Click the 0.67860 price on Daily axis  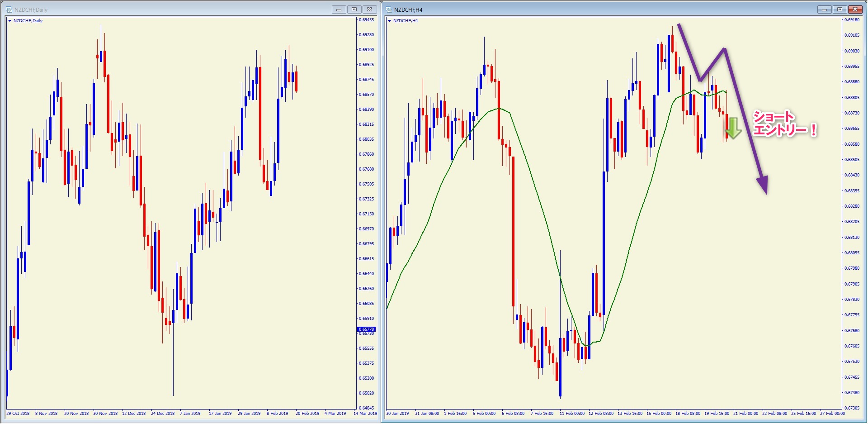coord(367,154)
